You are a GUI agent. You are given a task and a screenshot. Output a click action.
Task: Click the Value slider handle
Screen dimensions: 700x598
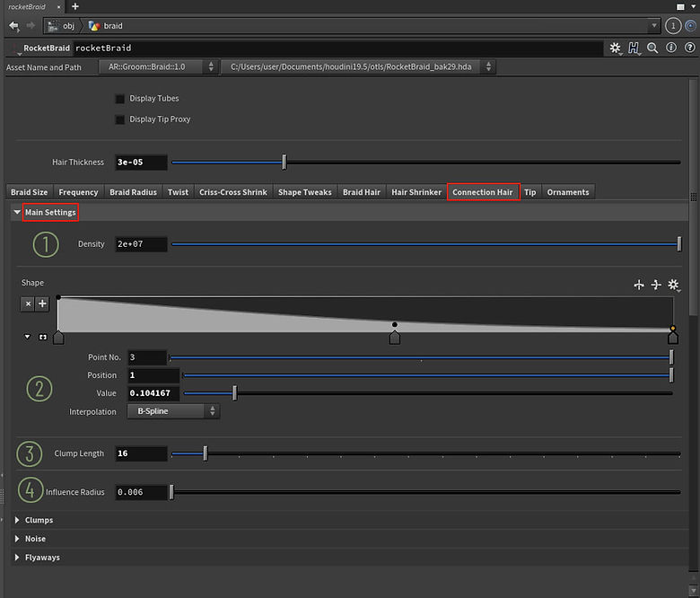tap(235, 393)
